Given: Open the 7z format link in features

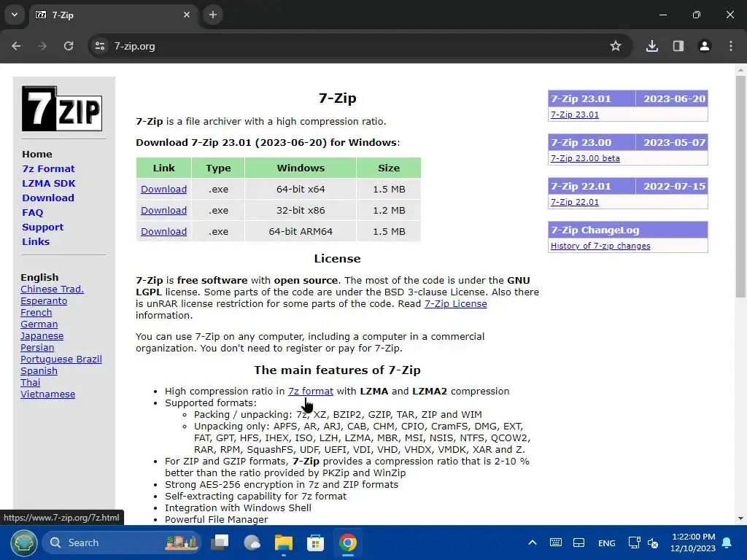Looking at the screenshot, I should click(x=311, y=391).
